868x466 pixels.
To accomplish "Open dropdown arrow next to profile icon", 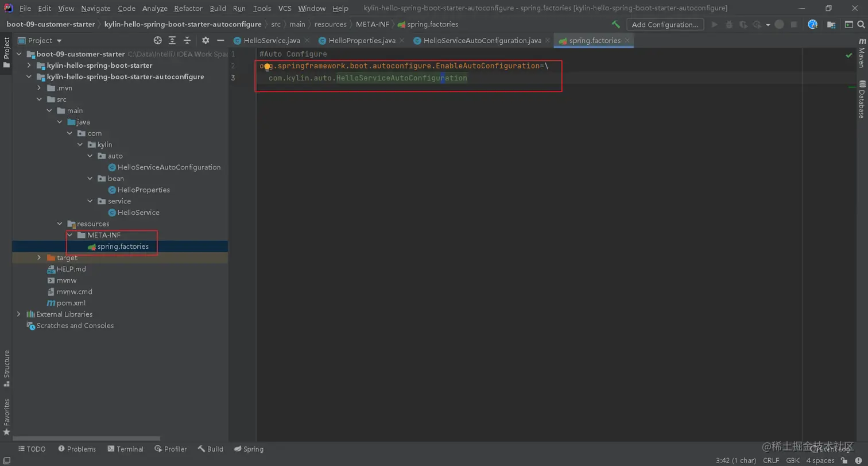I will click(x=767, y=25).
